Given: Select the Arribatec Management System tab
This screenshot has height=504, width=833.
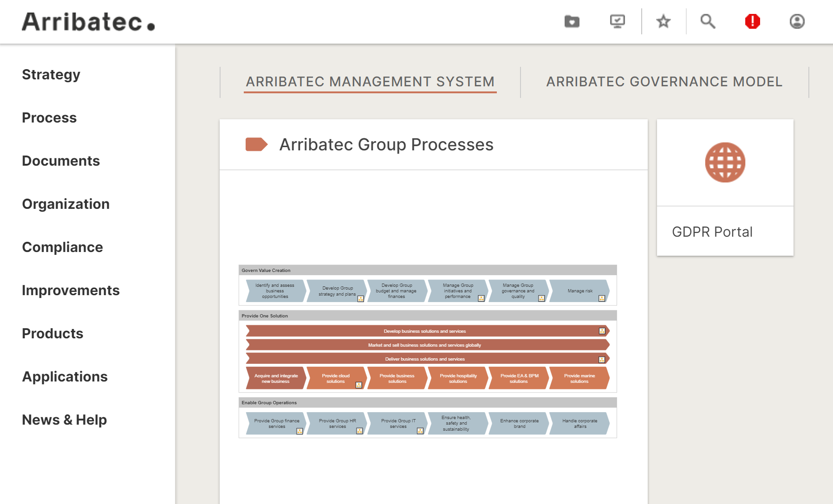Looking at the screenshot, I should click(370, 82).
